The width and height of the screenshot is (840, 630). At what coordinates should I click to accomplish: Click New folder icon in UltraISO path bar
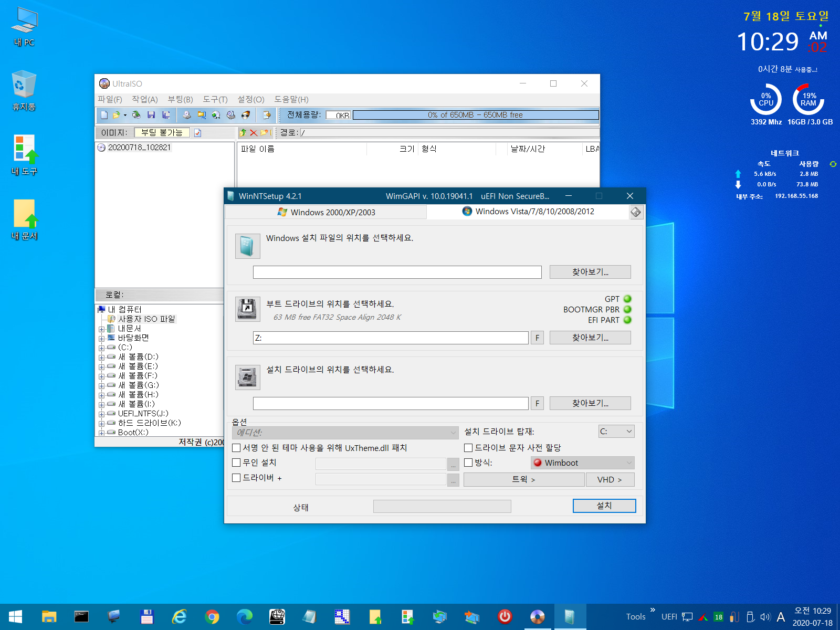(264, 133)
